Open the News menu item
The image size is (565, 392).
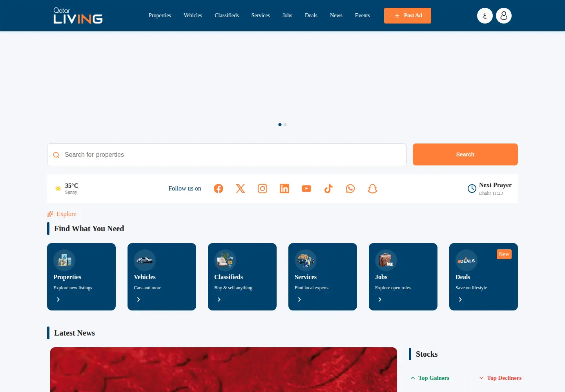coord(336,16)
